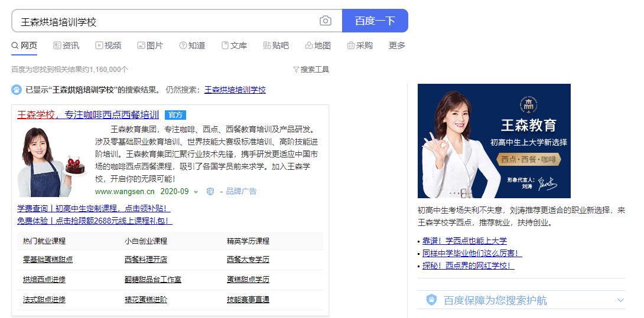Click the 百度一下 search button

click(x=375, y=21)
